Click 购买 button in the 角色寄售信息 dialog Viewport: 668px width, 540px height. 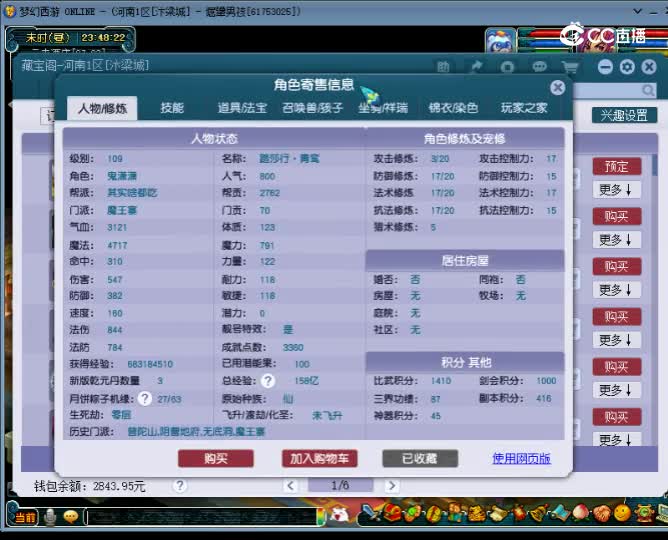click(216, 458)
